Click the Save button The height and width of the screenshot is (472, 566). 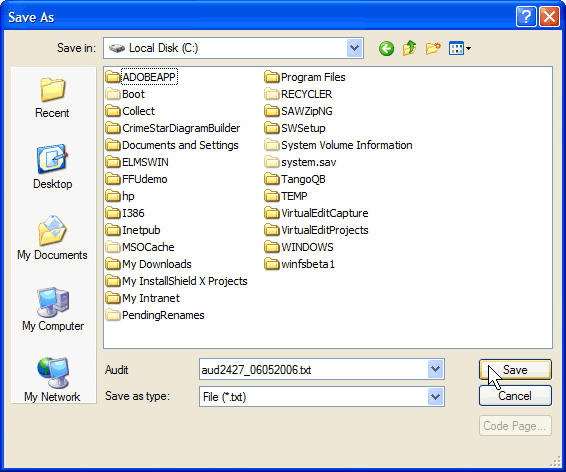(x=515, y=370)
